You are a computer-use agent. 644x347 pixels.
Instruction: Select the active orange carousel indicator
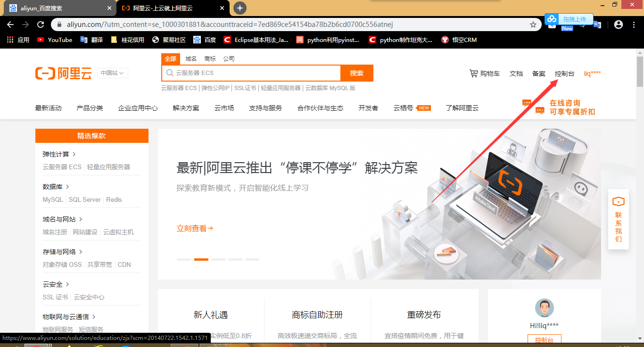(201, 259)
